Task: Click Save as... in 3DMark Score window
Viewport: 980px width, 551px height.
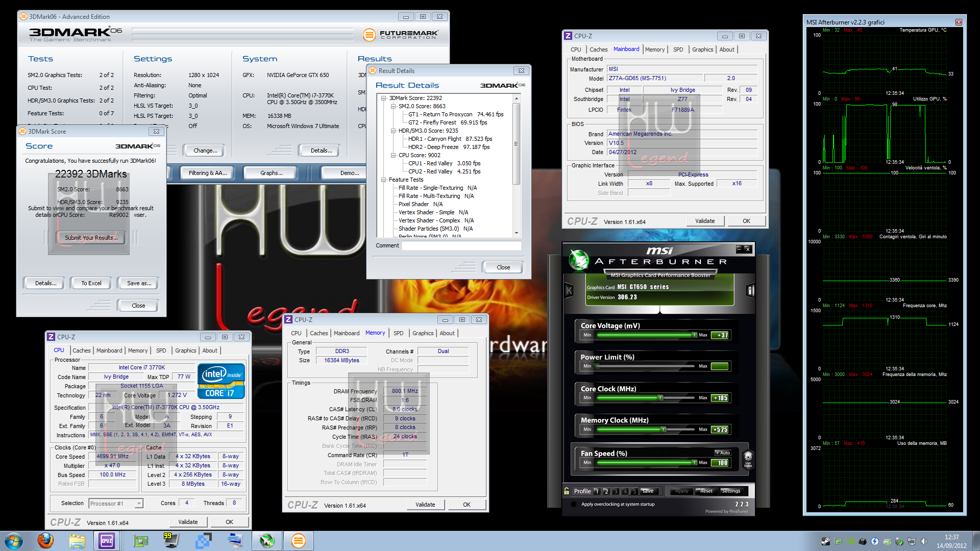Action: point(139,283)
